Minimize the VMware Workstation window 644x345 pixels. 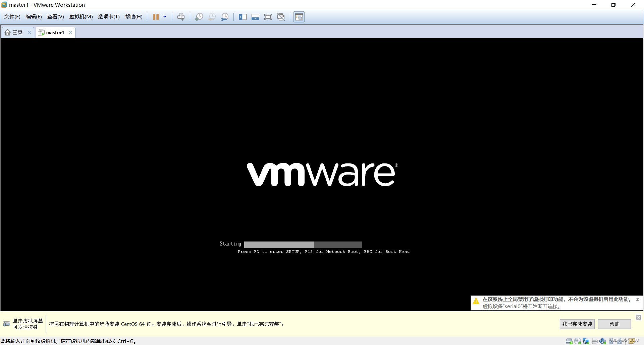594,5
